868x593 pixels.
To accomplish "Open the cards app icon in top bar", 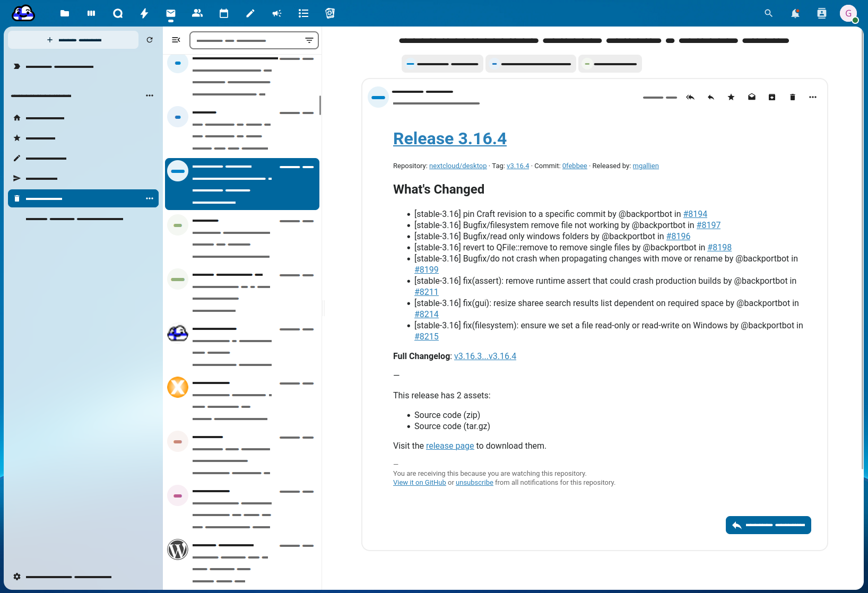I will point(330,13).
